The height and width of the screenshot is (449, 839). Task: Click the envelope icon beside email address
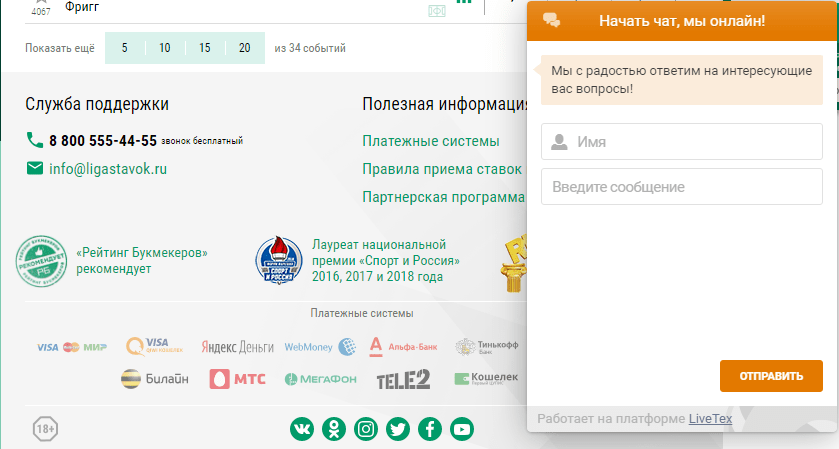pyautogui.click(x=35, y=169)
